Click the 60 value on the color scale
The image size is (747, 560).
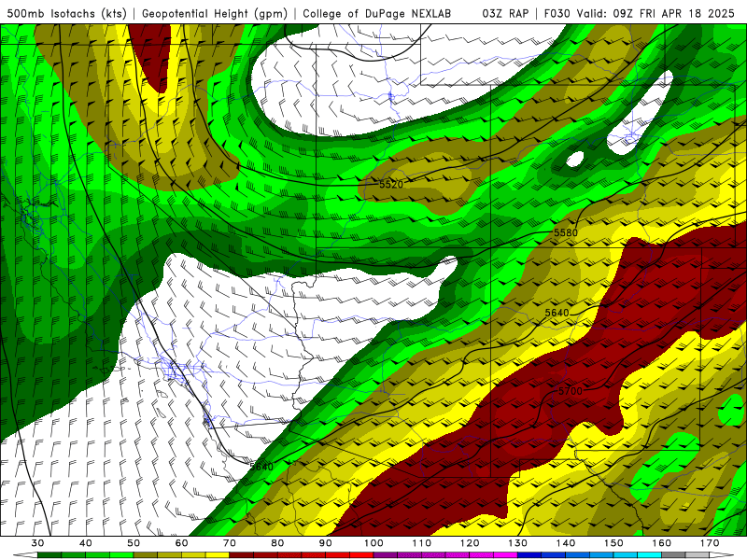[181, 543]
